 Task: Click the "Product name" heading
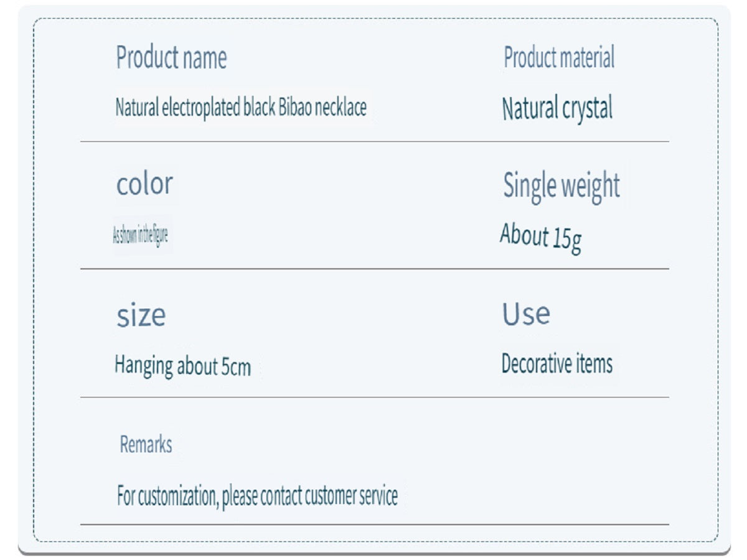pos(171,58)
